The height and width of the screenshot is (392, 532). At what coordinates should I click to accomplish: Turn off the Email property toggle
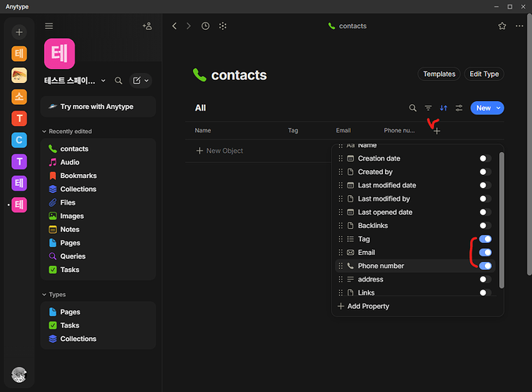(485, 252)
